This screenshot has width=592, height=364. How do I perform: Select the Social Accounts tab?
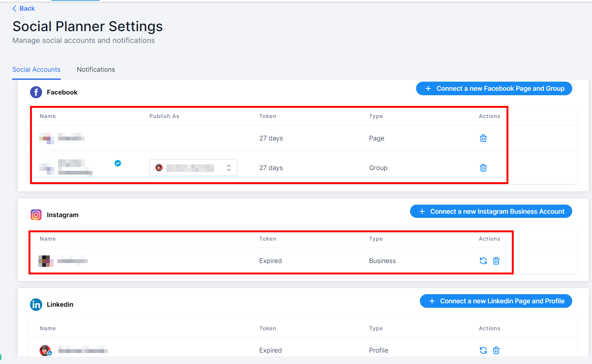pos(36,69)
